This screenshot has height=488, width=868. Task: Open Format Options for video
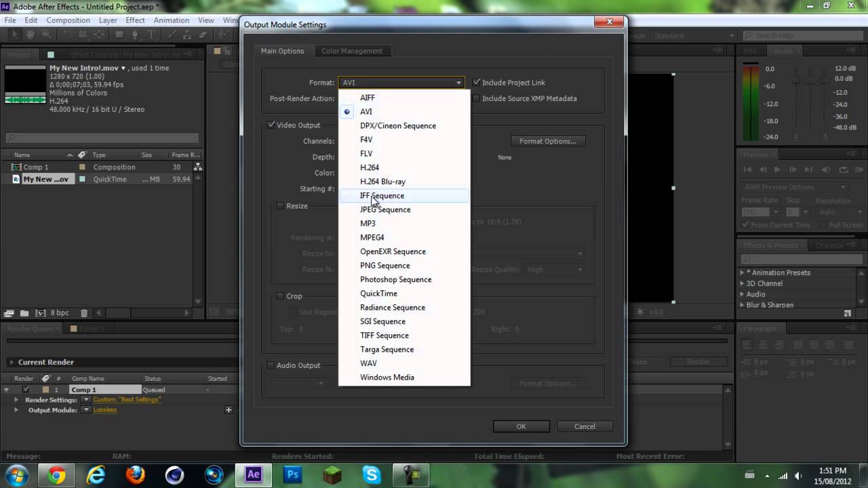[x=548, y=141]
